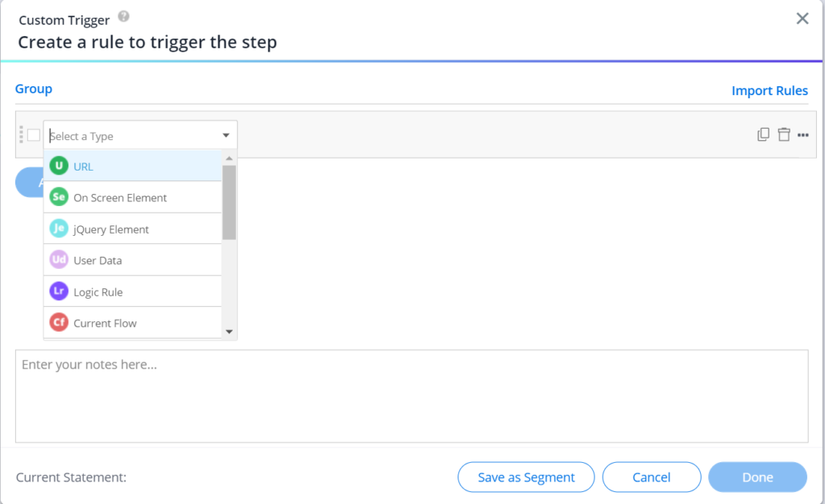Click the Group link

pos(33,89)
